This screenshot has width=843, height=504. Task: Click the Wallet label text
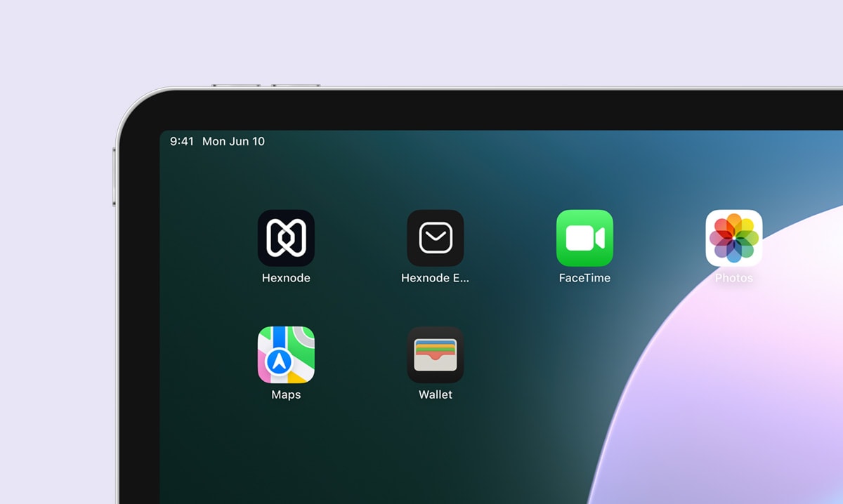(x=436, y=394)
